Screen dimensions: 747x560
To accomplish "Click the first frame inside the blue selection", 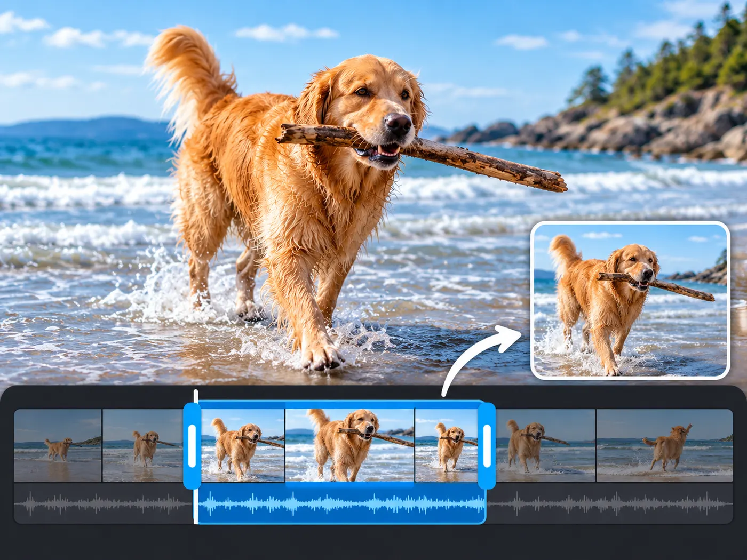I will click(x=243, y=445).
